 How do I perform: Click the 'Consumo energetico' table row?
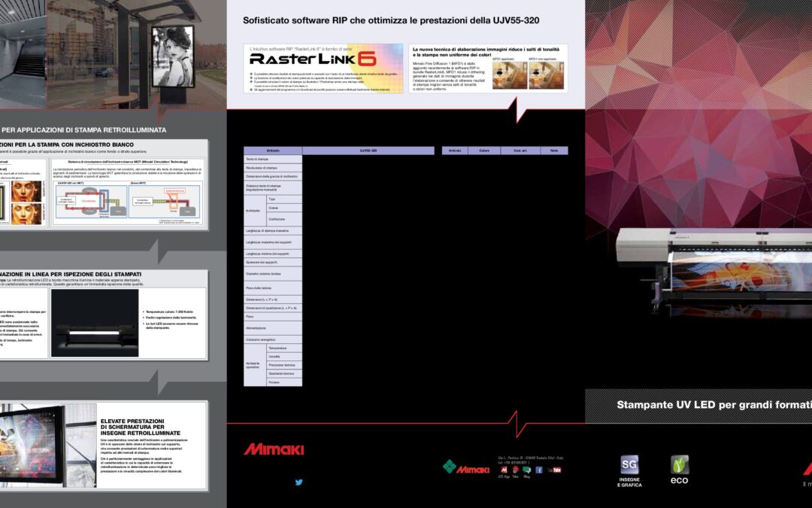(273, 339)
